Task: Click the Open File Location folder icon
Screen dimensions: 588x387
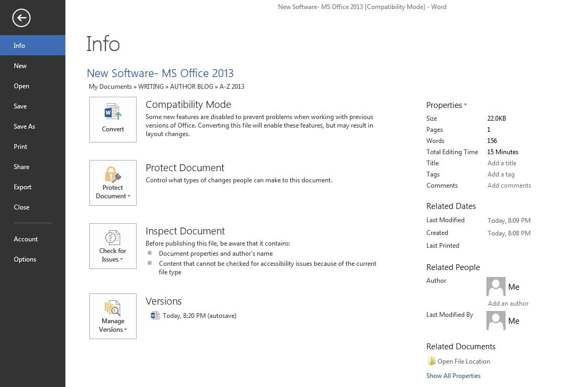Action: 432,361
